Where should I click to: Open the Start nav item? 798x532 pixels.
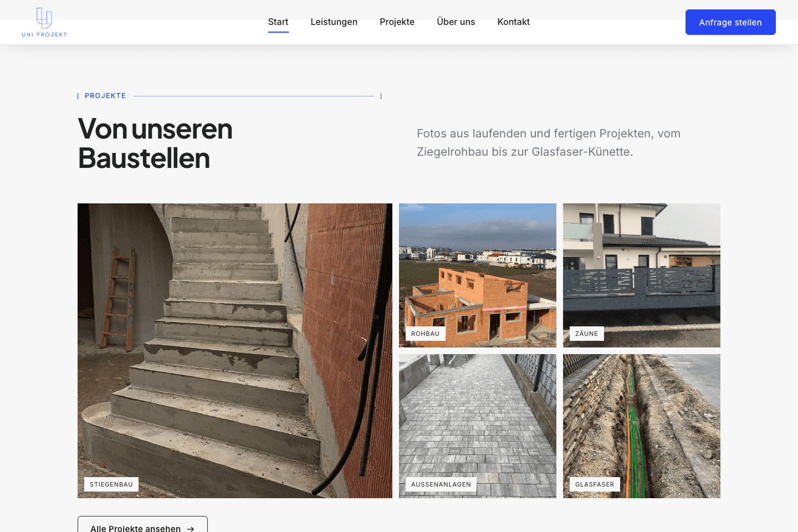[x=278, y=22]
